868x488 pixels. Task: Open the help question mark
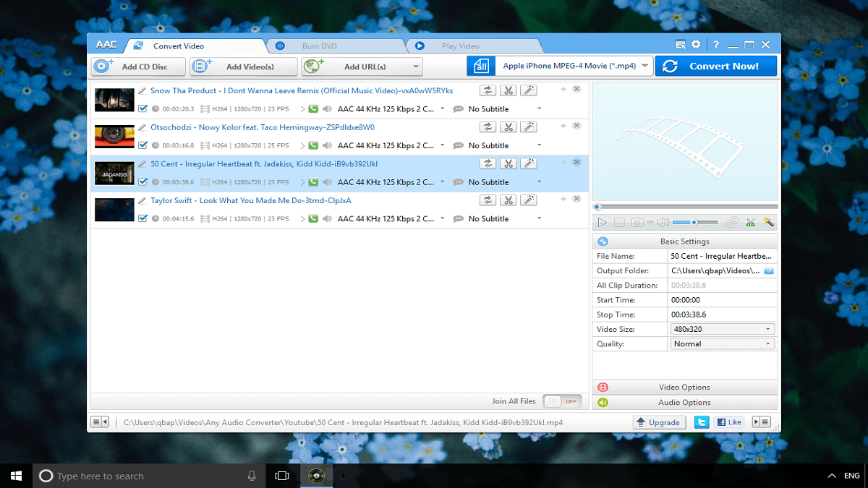(715, 44)
